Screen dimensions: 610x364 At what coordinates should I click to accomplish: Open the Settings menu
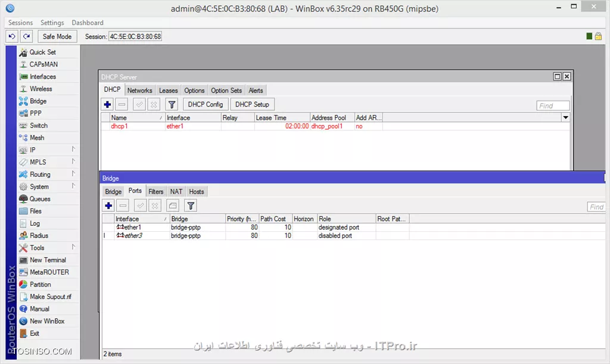pyautogui.click(x=52, y=23)
